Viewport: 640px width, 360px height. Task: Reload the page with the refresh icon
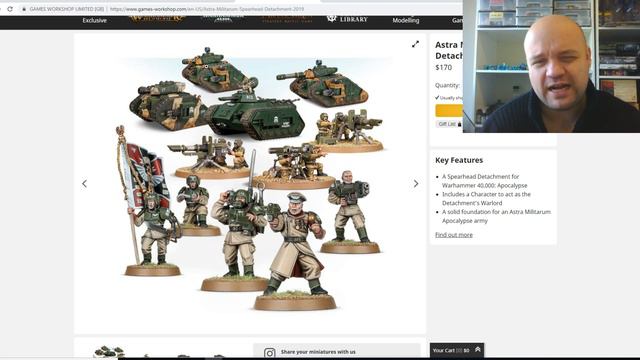[10, 9]
